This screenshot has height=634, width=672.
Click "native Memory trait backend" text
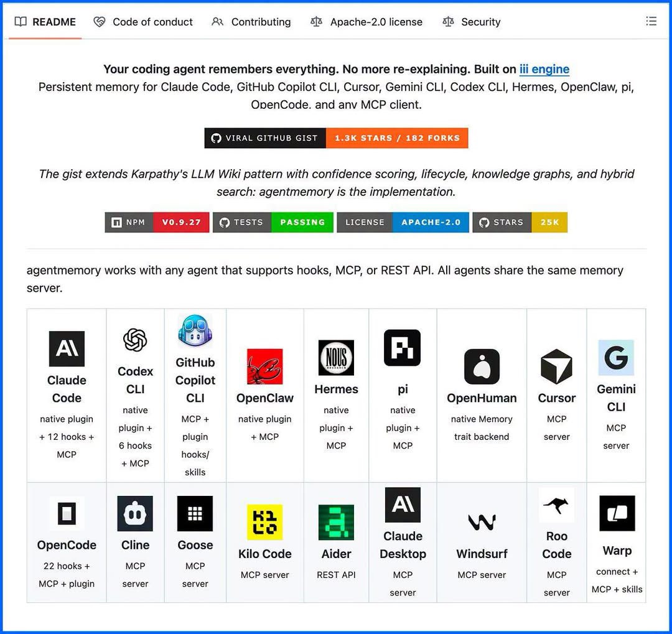(482, 428)
